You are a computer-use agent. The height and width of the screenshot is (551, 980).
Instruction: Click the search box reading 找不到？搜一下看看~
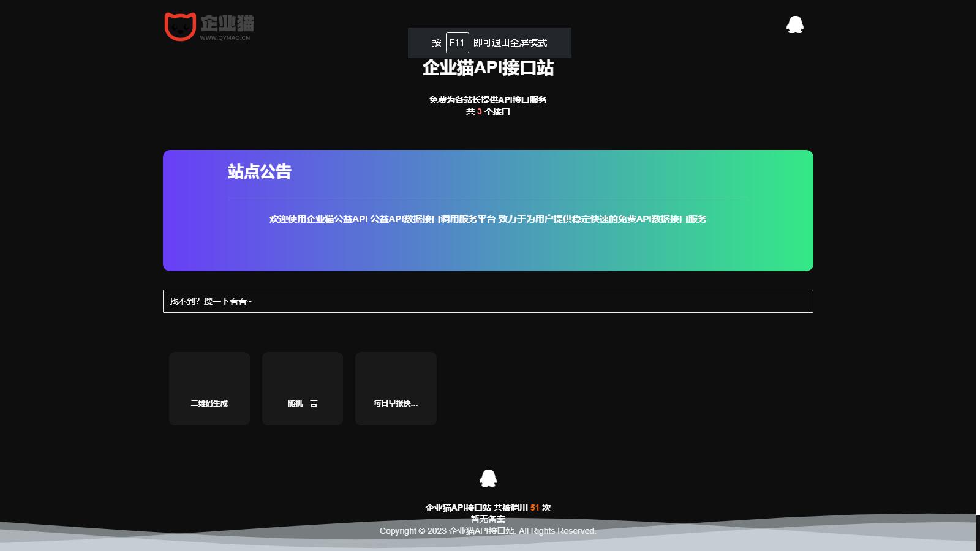(488, 301)
